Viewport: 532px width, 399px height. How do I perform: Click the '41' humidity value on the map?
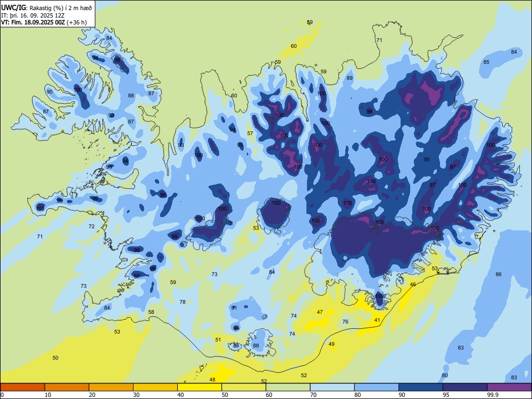pos(377,320)
